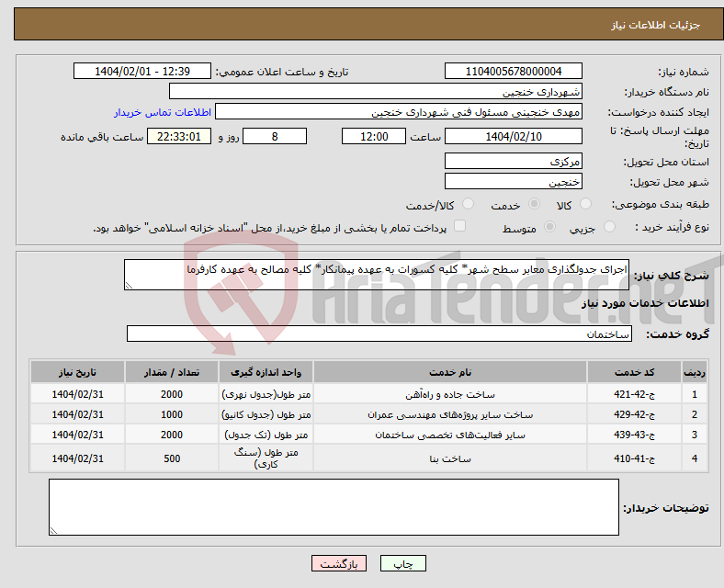This screenshot has height=588, width=724.
Task: Click the کد خدمت column header
Action: tap(635, 372)
